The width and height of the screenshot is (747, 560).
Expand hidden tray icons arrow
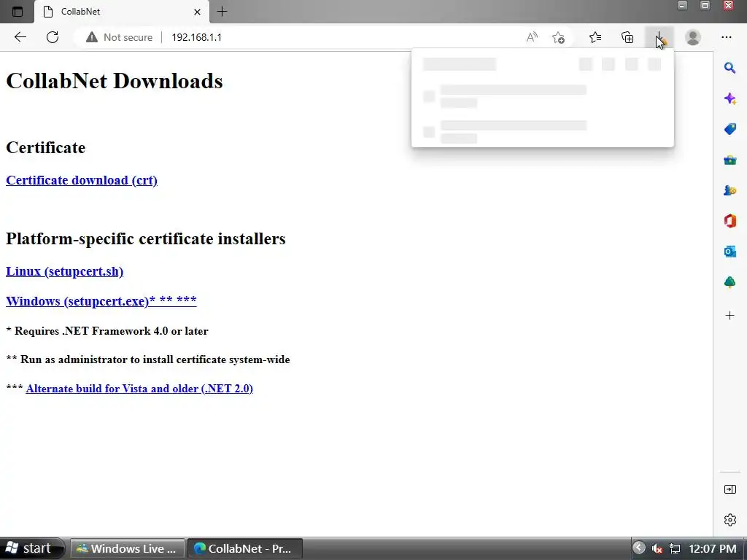(x=639, y=548)
